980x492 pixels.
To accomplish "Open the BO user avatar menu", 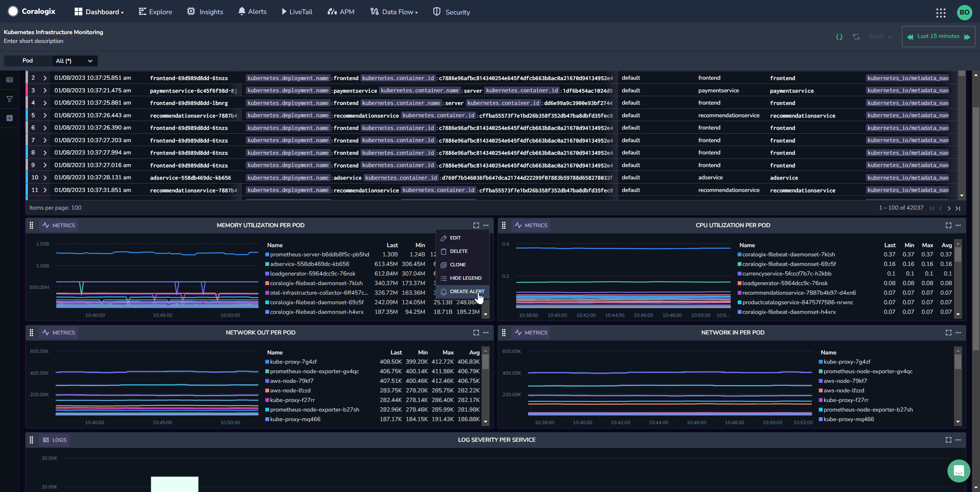I will point(964,12).
